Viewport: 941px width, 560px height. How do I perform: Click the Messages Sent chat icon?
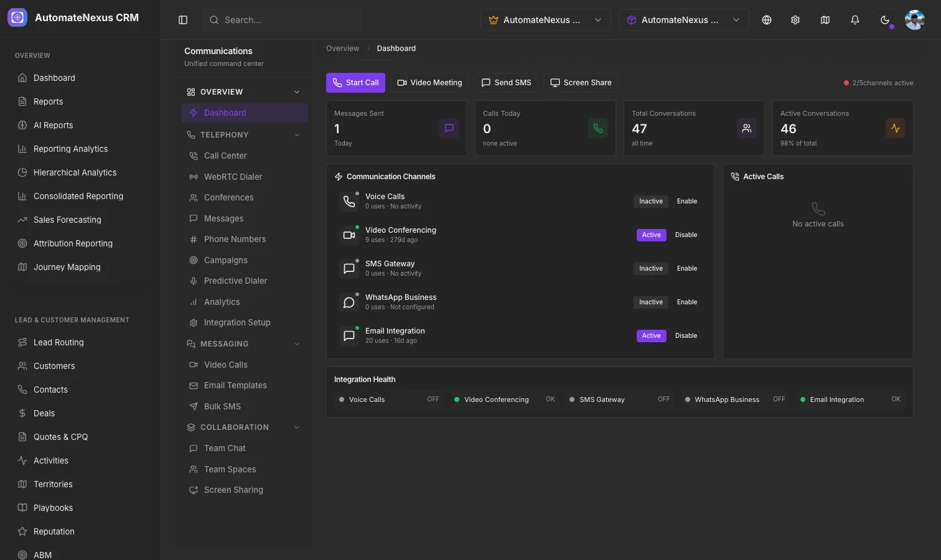tap(449, 128)
